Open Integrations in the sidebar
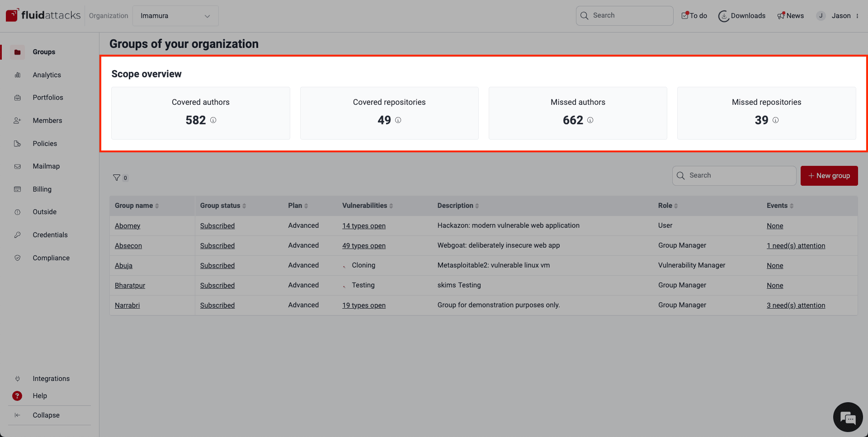The width and height of the screenshot is (868, 437). click(51, 379)
